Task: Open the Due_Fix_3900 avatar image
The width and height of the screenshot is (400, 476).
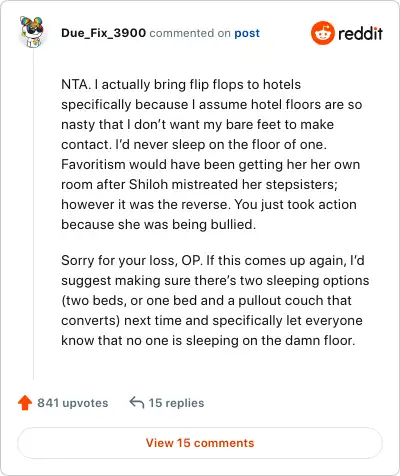Action: pos(32,32)
